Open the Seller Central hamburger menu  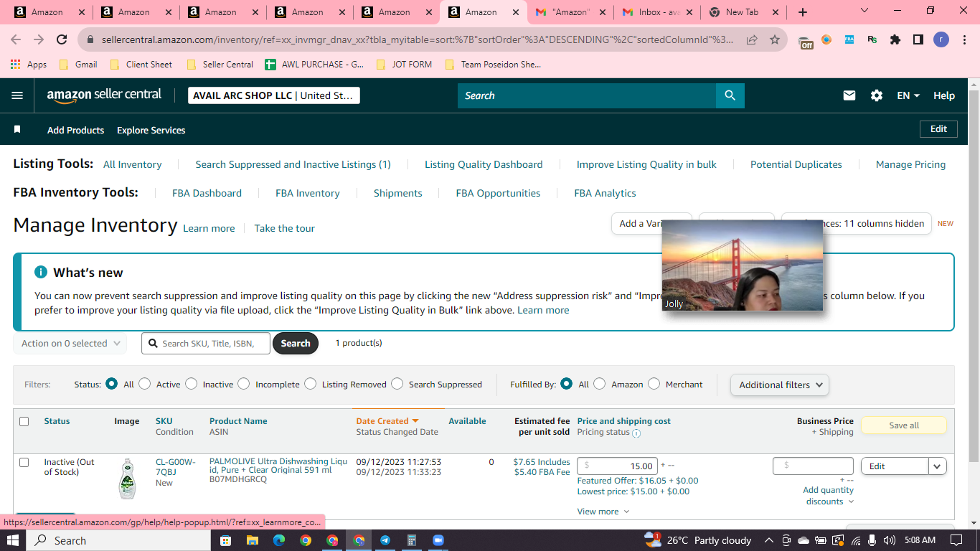[17, 95]
